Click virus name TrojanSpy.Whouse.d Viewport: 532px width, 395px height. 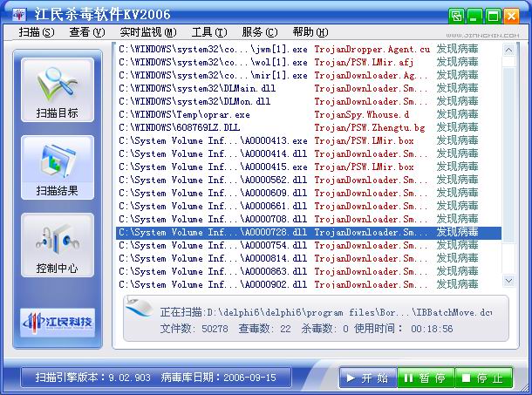coord(362,115)
